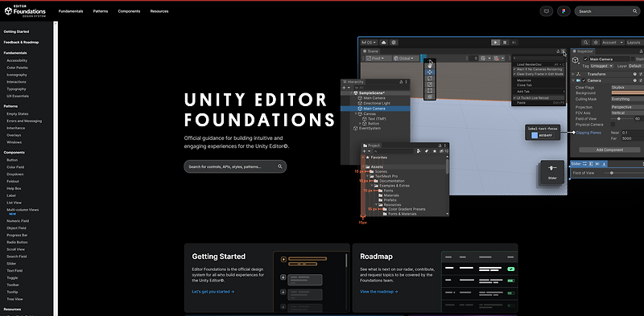Image resolution: width=644 pixels, height=316 pixels.
Task: Open the Color Field component page
Action: (15, 167)
